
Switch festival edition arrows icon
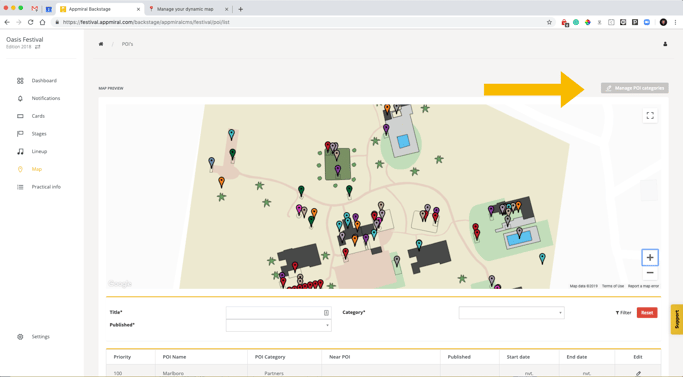pyautogui.click(x=37, y=47)
